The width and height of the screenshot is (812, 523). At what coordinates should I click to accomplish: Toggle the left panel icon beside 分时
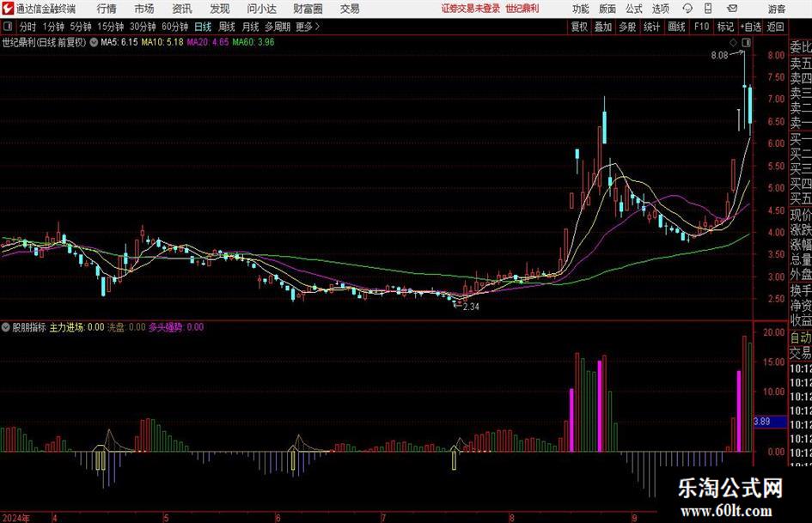pyautogui.click(x=8, y=27)
